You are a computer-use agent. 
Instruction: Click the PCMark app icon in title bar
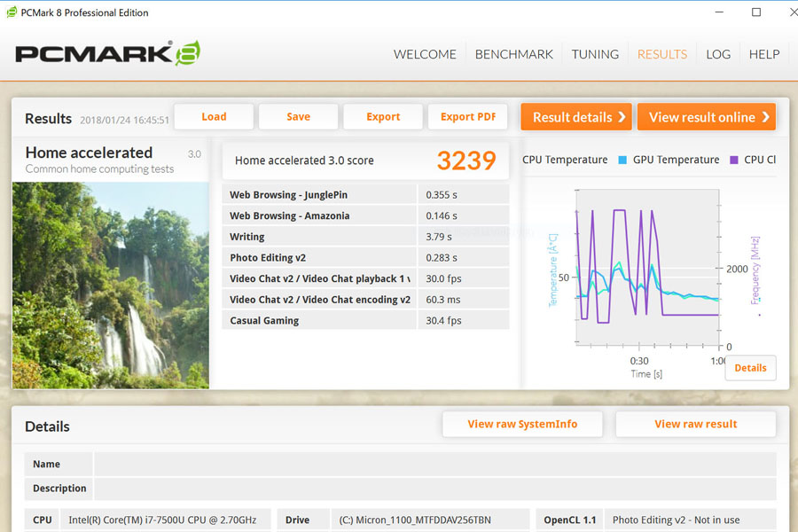(12, 12)
